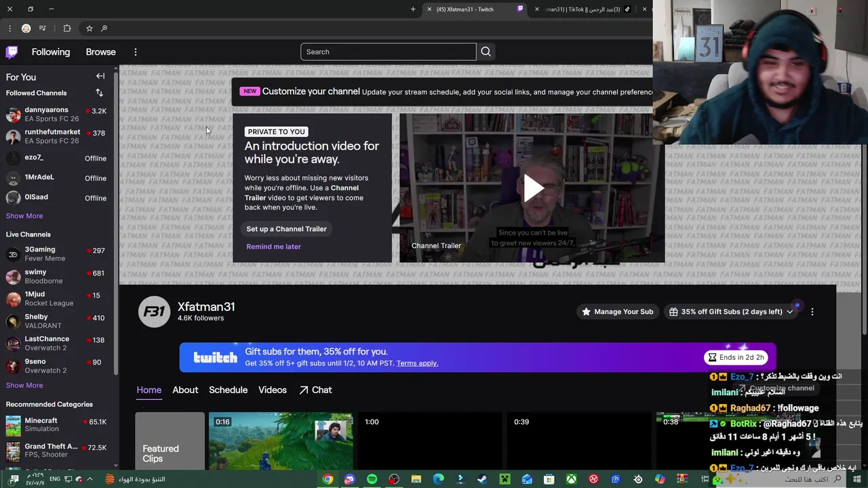The width and height of the screenshot is (868, 488).
Task: Bookmark this page with the star icon
Action: pos(89,28)
